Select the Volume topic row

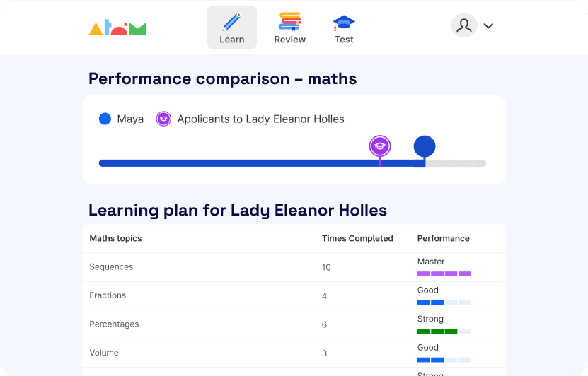[x=294, y=353]
